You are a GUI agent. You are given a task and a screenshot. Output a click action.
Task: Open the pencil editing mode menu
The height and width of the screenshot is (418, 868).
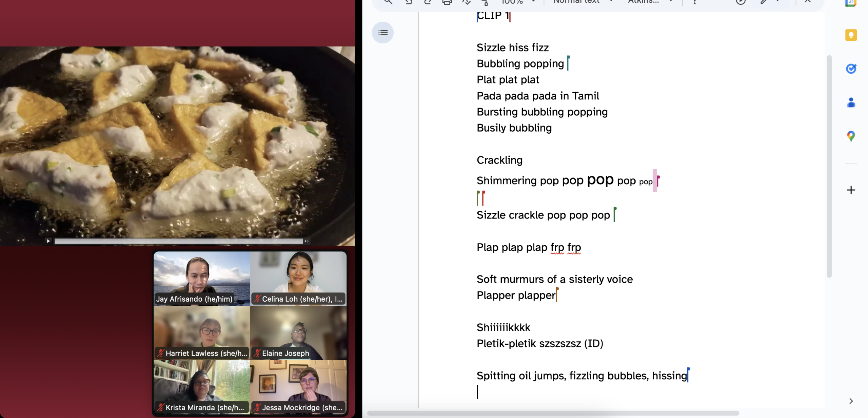tap(768, 2)
